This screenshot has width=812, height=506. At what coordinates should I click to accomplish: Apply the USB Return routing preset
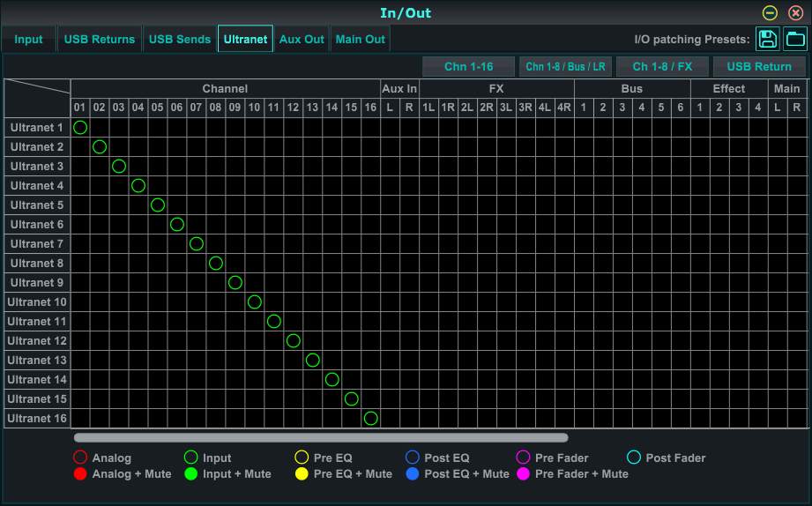759,66
